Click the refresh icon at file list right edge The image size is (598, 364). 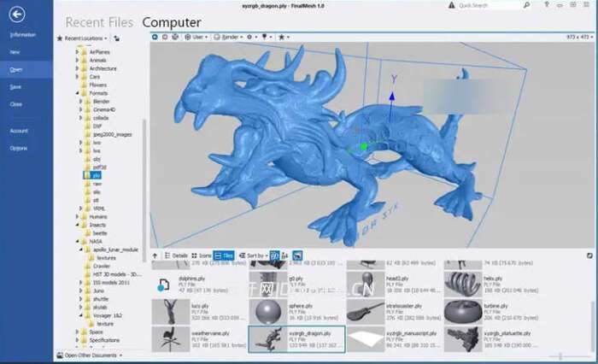click(x=589, y=255)
